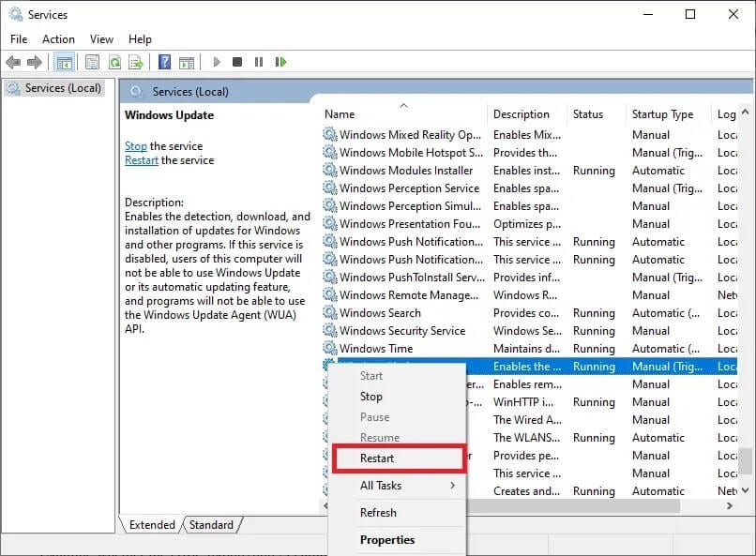This screenshot has width=756, height=556.
Task: Click 'Enables the ...' in highlighted row
Action: click(527, 367)
